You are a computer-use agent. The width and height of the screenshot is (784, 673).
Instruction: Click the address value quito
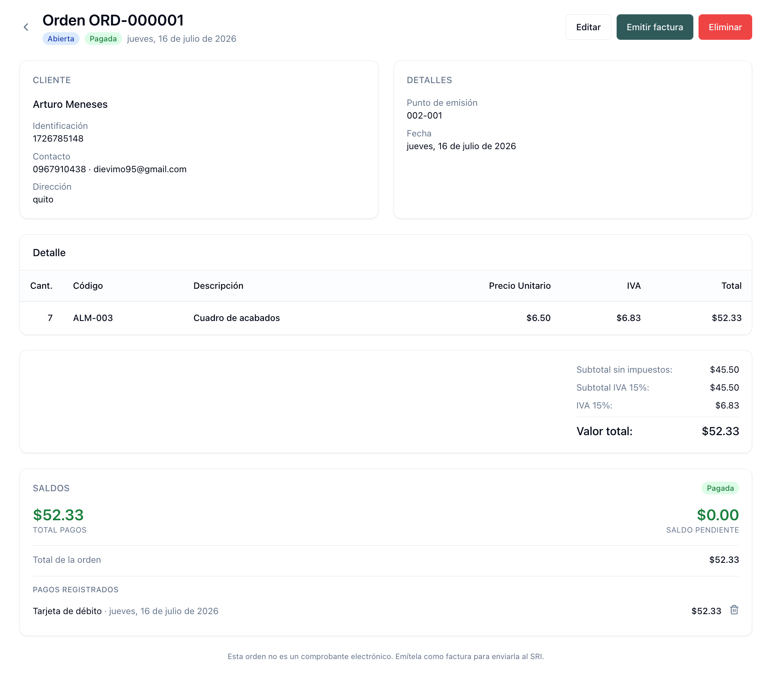coord(43,199)
